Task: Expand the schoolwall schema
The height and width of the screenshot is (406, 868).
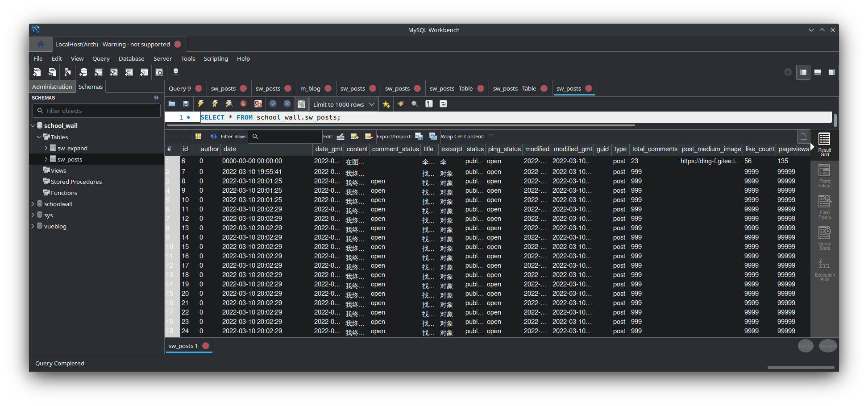Action: click(33, 204)
